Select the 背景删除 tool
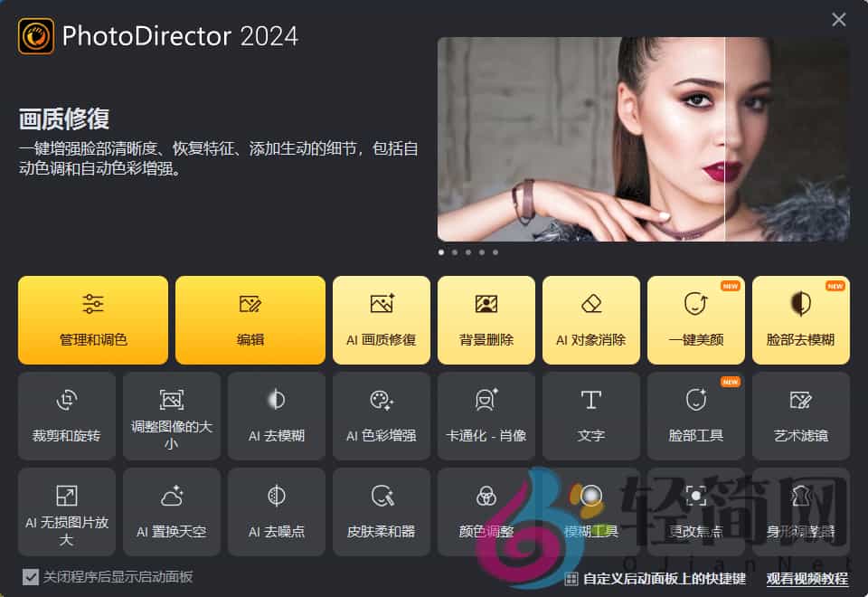This screenshot has height=597, width=868. click(x=486, y=319)
